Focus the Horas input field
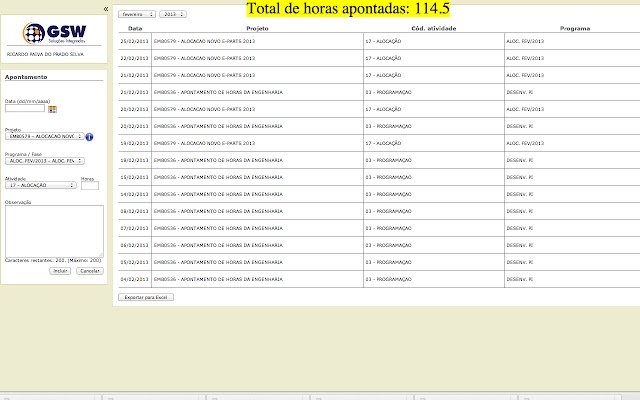Screen dimensions: 640x400 coord(90,186)
